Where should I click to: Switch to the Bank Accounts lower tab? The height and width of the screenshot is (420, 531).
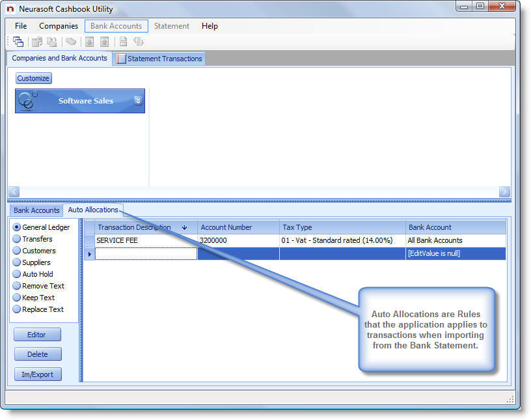tap(36, 210)
